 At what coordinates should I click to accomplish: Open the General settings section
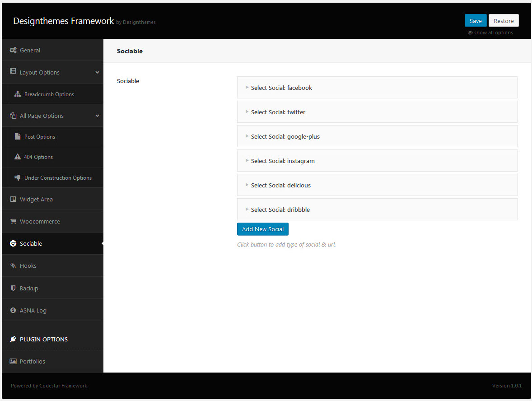coord(52,50)
